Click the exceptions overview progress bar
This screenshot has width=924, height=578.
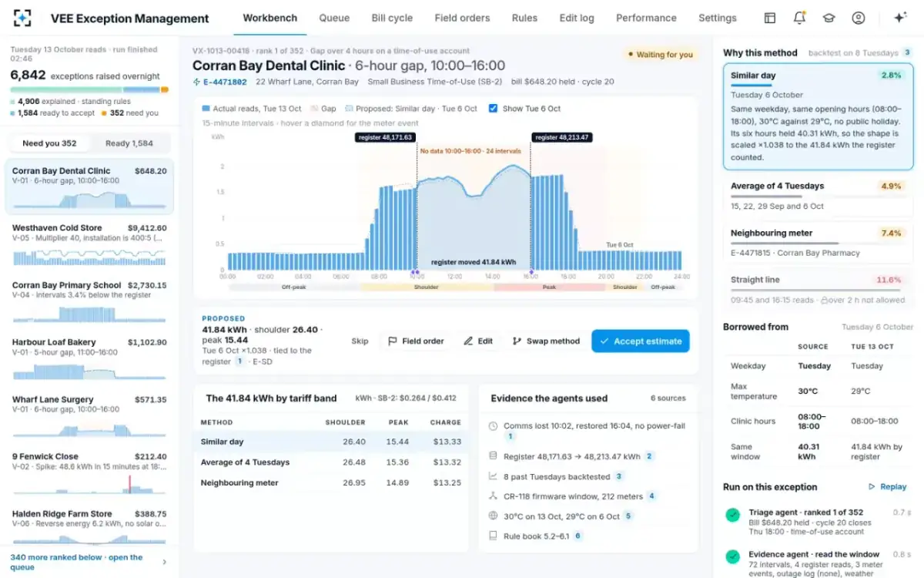(x=89, y=90)
